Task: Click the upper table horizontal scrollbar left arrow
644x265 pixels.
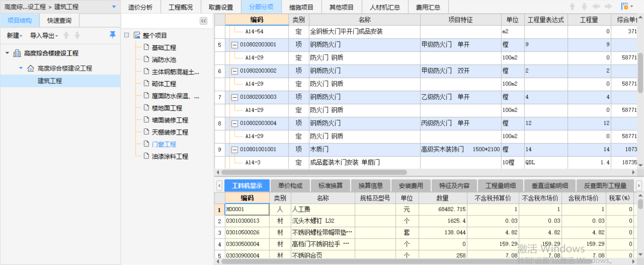Action: point(218,172)
